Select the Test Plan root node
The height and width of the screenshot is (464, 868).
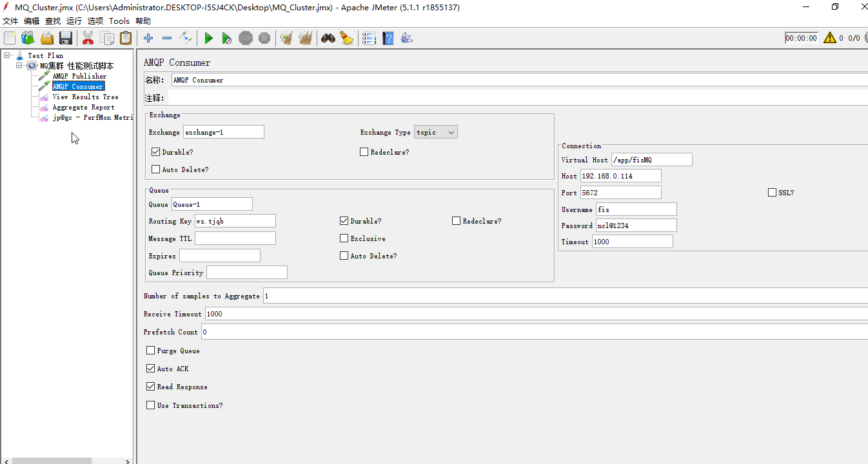click(x=45, y=55)
